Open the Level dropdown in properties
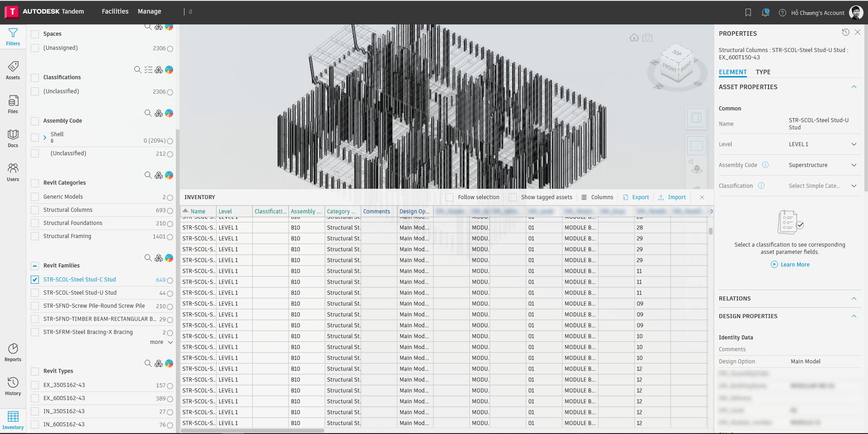The height and width of the screenshot is (434, 868). (x=854, y=144)
